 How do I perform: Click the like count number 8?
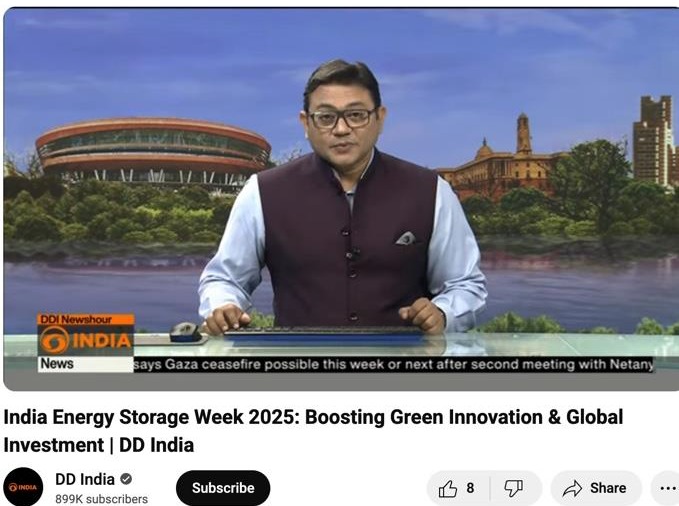click(x=470, y=488)
